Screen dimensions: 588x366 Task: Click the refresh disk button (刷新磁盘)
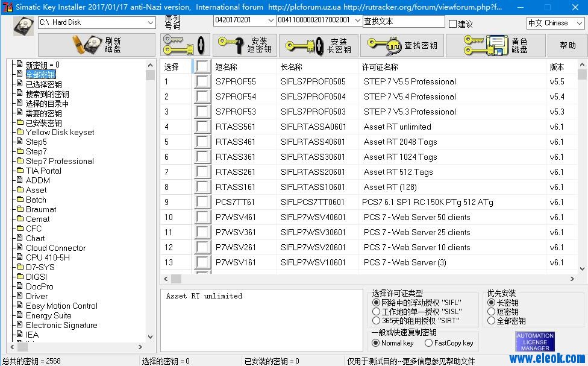click(97, 45)
